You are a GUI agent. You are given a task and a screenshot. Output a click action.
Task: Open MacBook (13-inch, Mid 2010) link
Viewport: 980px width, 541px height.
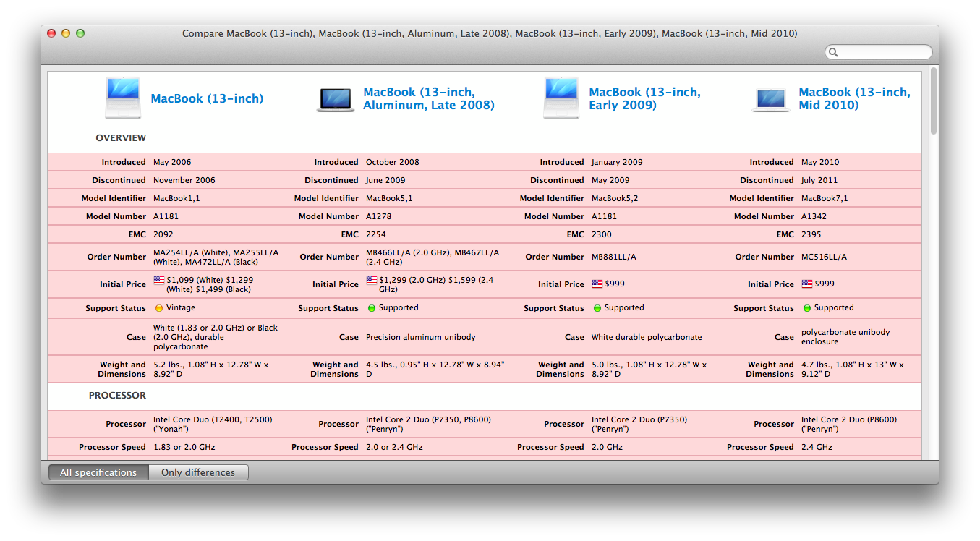point(854,98)
